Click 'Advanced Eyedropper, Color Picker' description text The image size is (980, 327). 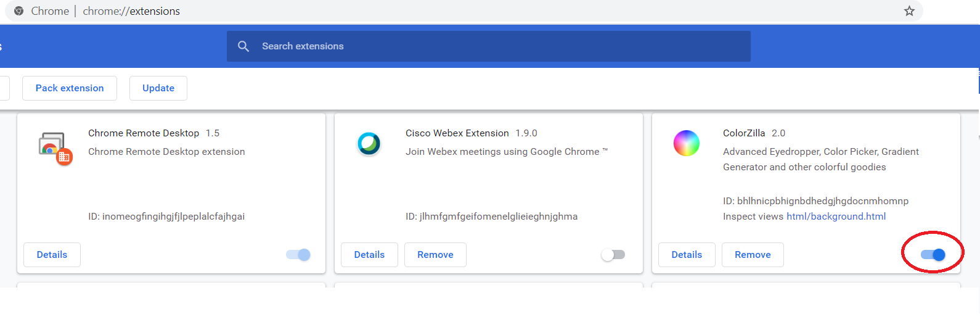point(821,159)
